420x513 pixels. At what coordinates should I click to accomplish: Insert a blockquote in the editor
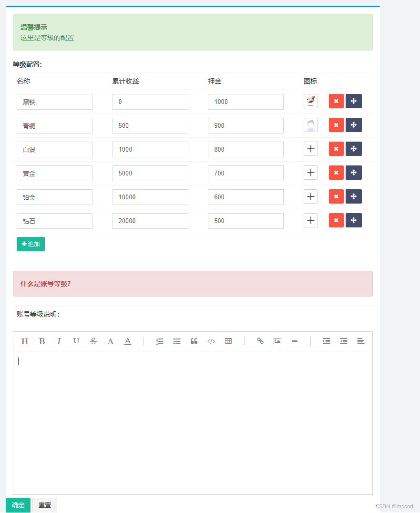click(194, 341)
